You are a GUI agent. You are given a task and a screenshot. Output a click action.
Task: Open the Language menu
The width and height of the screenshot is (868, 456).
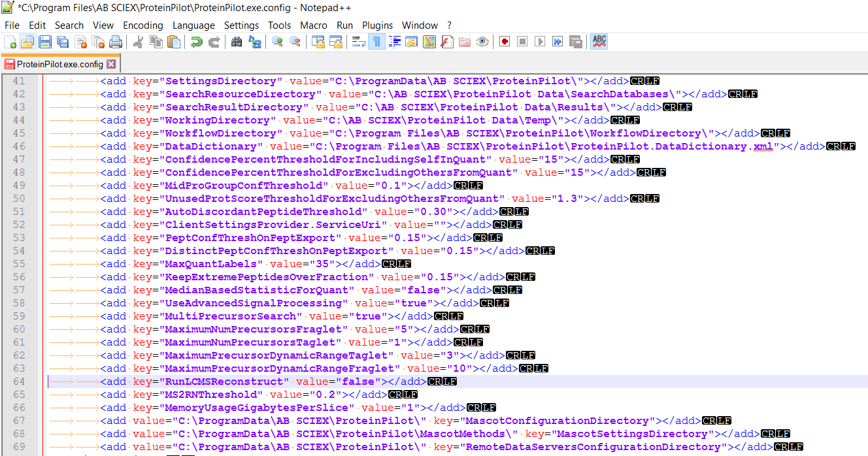[193, 25]
